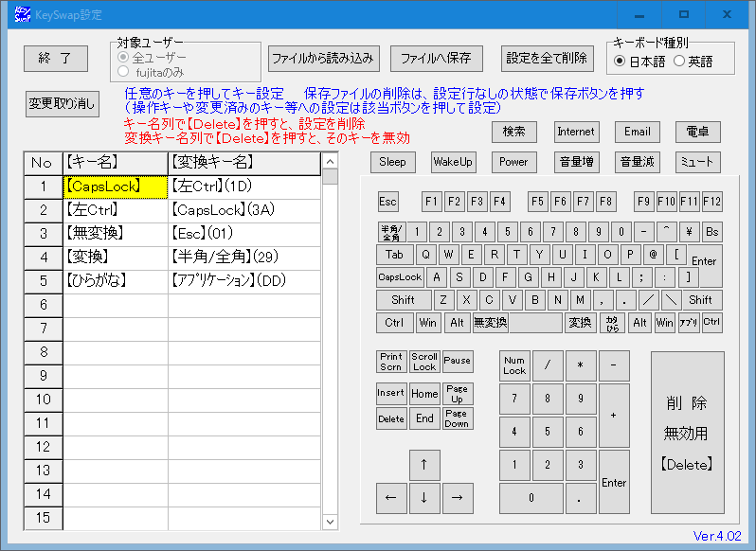Click the Esc key on virtual keyboard
Image resolution: width=756 pixels, height=551 pixels.
click(x=388, y=202)
